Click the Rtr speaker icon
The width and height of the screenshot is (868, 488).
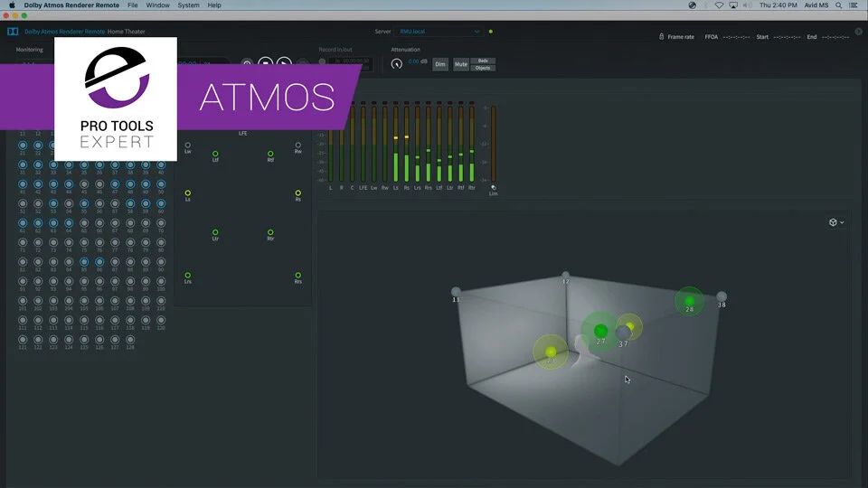(x=270, y=232)
